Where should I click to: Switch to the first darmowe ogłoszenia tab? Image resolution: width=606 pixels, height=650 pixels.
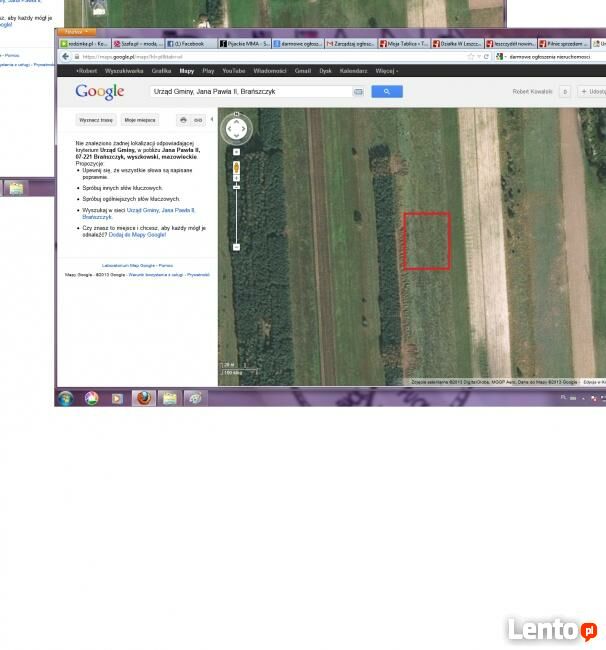298,44
